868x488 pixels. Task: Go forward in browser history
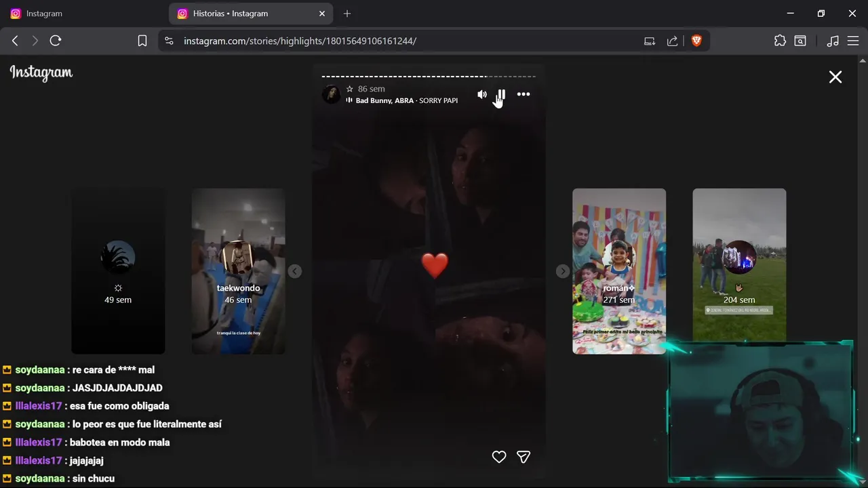click(35, 41)
